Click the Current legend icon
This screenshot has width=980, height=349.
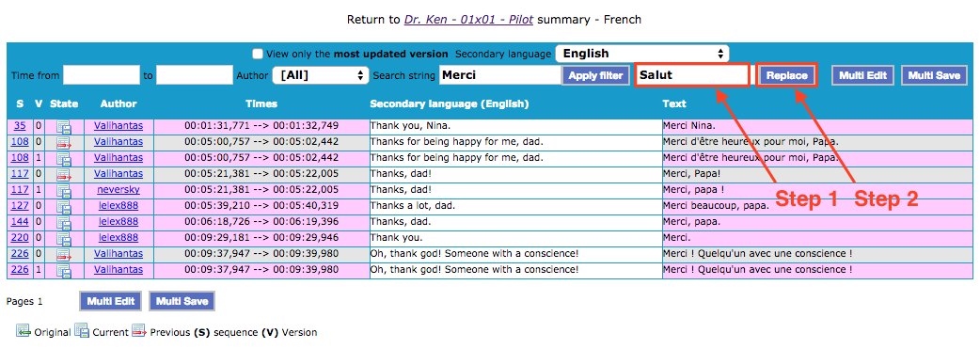point(81,331)
